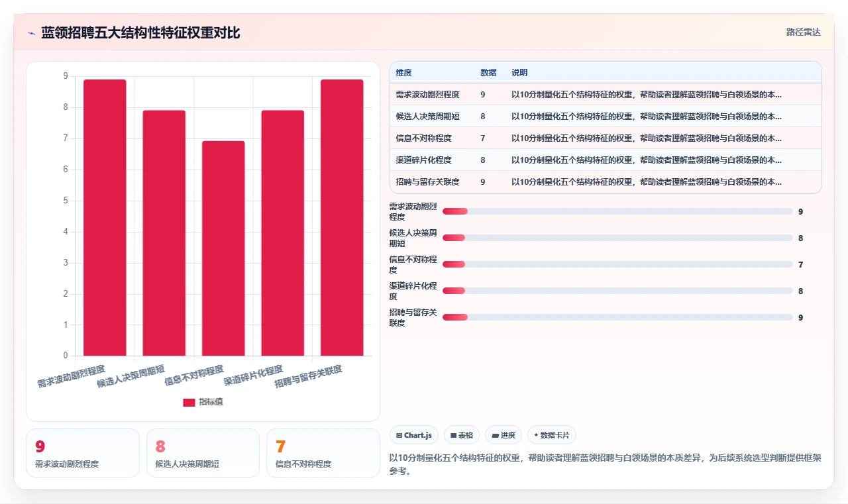Viewport: 848px width, 504px height.
Task: Click the 需求波动剧烈程度 bar in the chart
Action: [105, 217]
